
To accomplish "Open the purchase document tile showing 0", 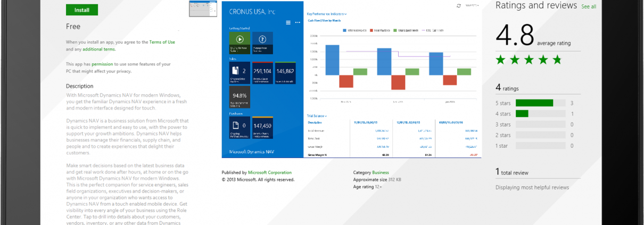I will point(240,128).
